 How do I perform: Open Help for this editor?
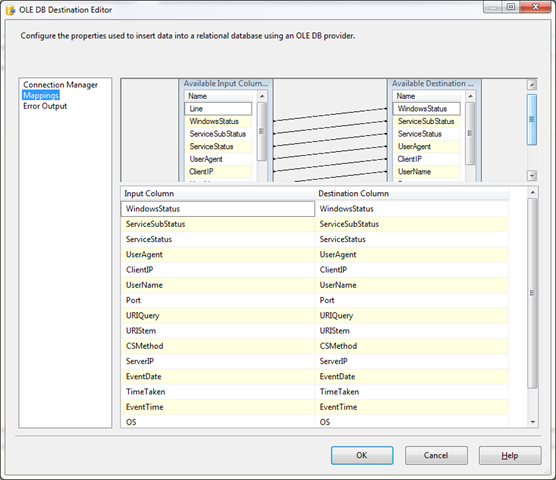pos(510,455)
